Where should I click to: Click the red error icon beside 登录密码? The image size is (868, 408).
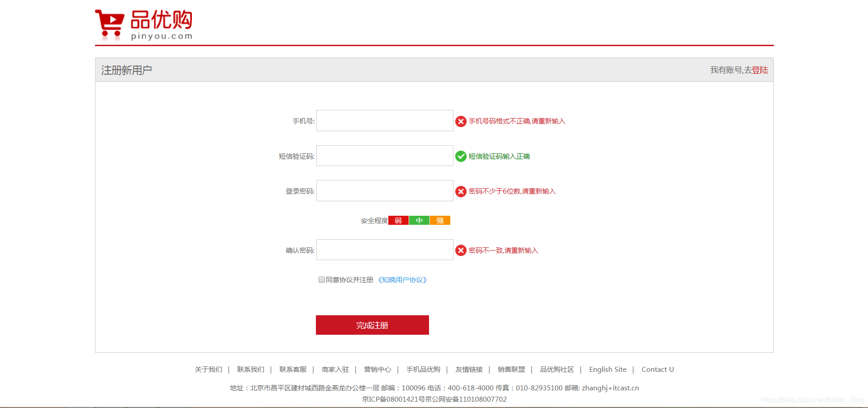[461, 191]
